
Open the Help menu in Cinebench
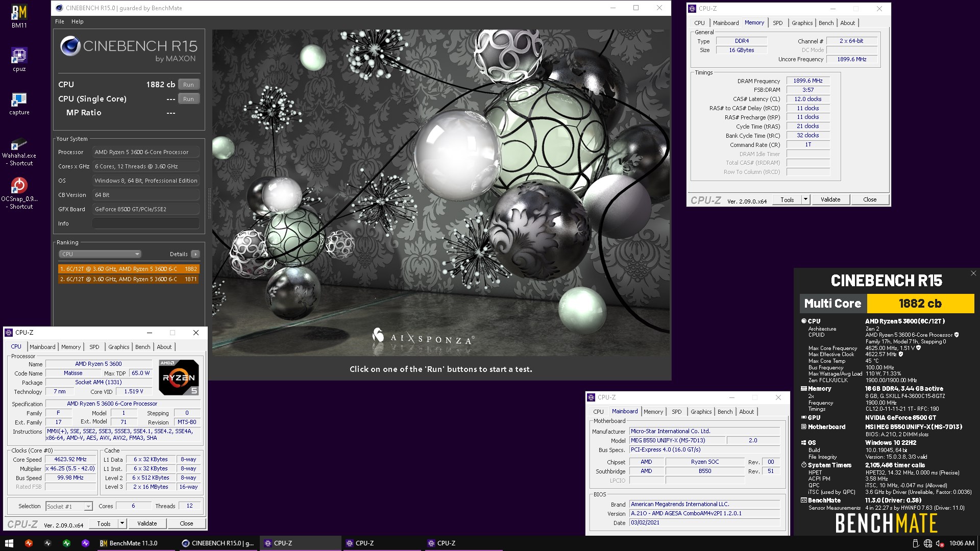[x=77, y=21]
